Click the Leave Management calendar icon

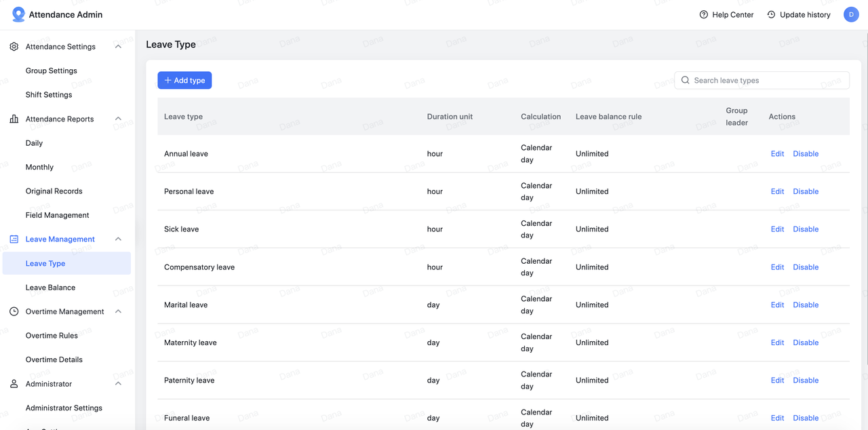click(14, 239)
